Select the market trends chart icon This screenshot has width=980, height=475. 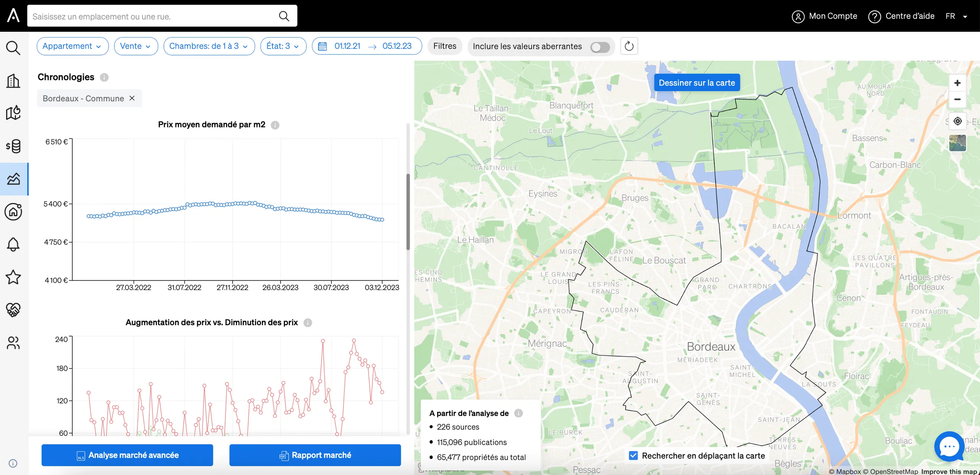coord(13,179)
